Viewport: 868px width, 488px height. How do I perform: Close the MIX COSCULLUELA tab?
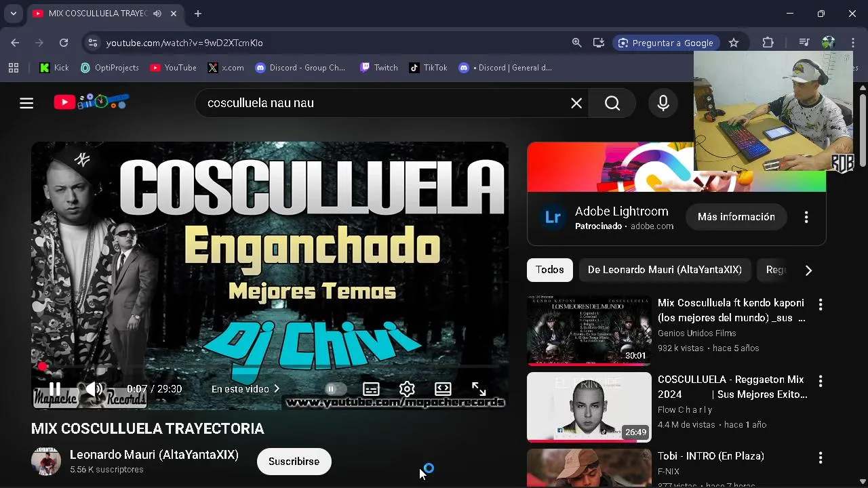pos(174,14)
